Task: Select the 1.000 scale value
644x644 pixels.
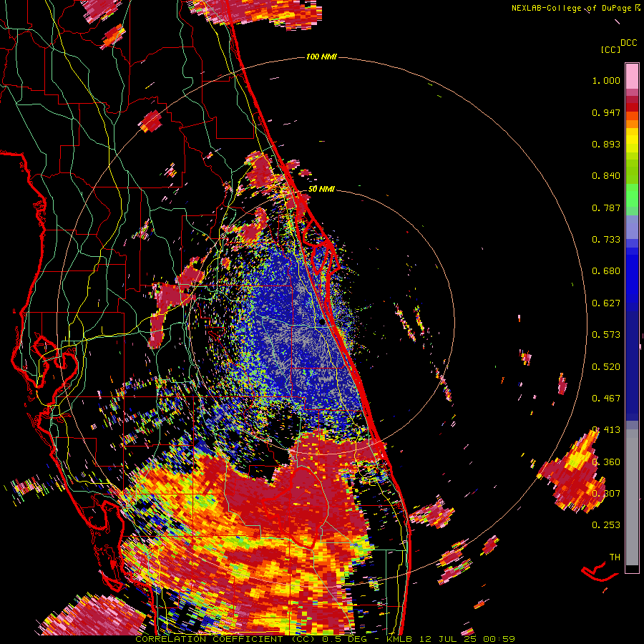Action: point(606,80)
